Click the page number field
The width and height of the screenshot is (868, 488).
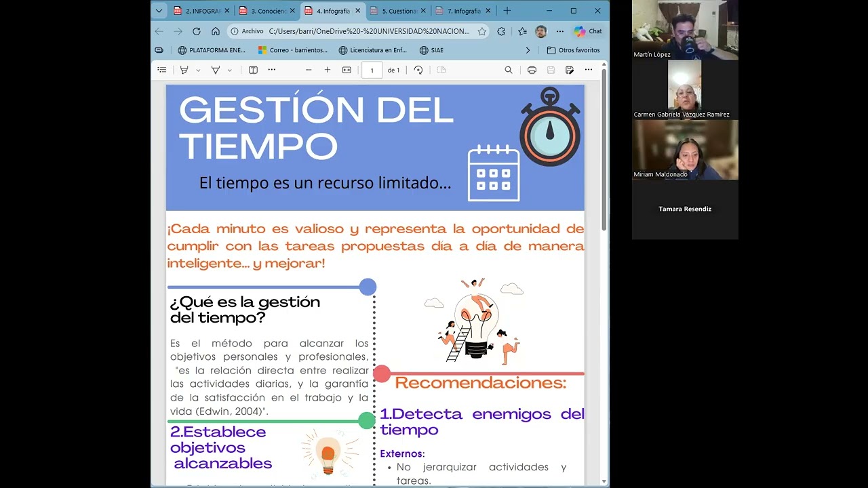tap(372, 70)
